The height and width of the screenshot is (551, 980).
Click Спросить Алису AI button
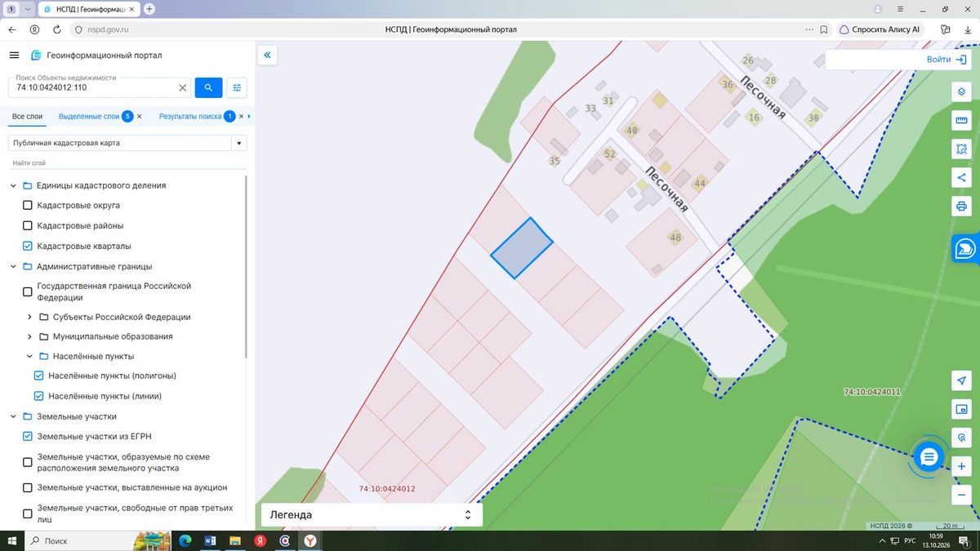(x=880, y=29)
